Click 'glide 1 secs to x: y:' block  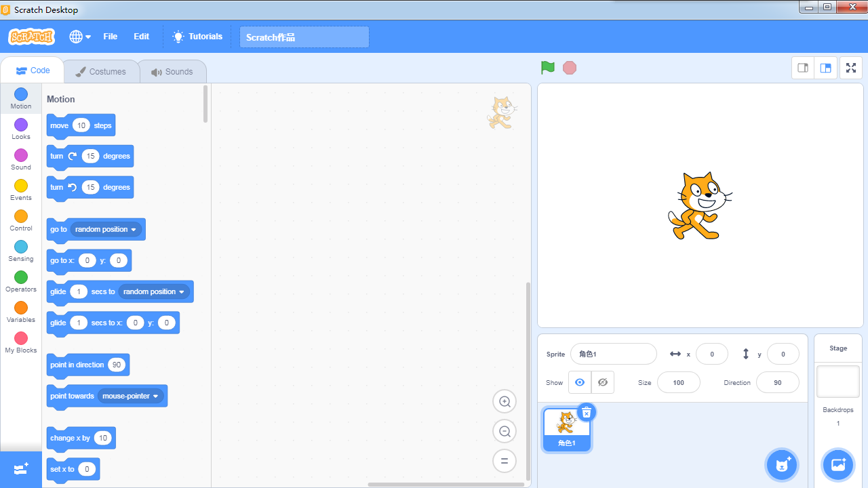113,323
